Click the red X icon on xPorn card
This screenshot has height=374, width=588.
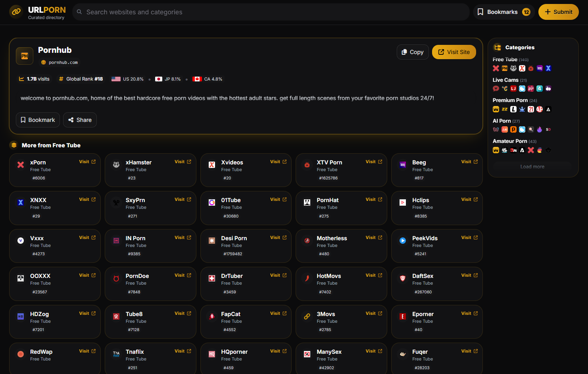coord(21,165)
